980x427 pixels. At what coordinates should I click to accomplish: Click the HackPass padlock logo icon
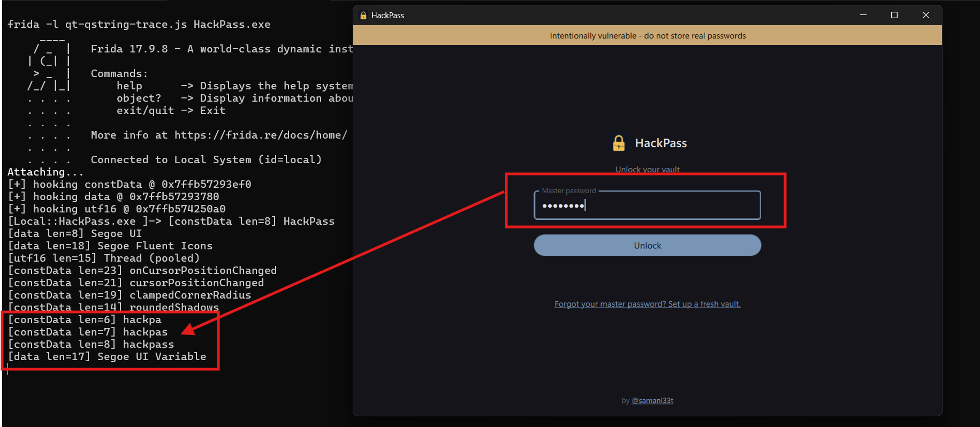click(x=619, y=143)
